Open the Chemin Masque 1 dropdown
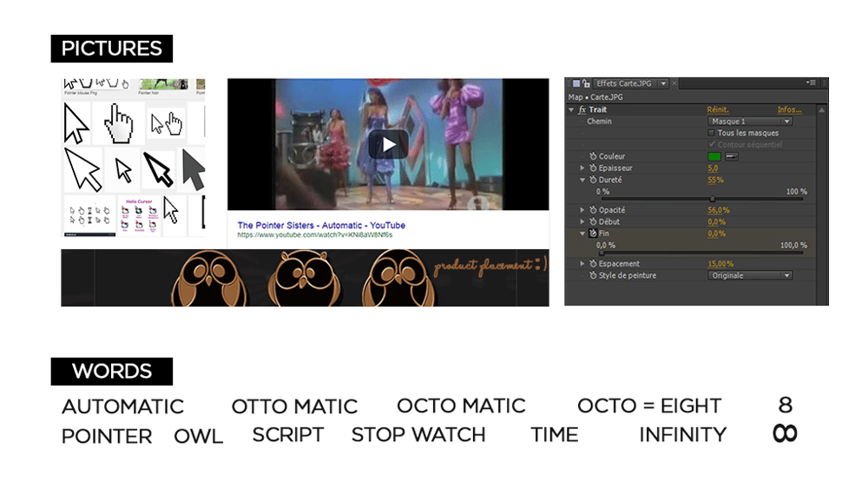This screenshot has height=488, width=868. coord(750,122)
